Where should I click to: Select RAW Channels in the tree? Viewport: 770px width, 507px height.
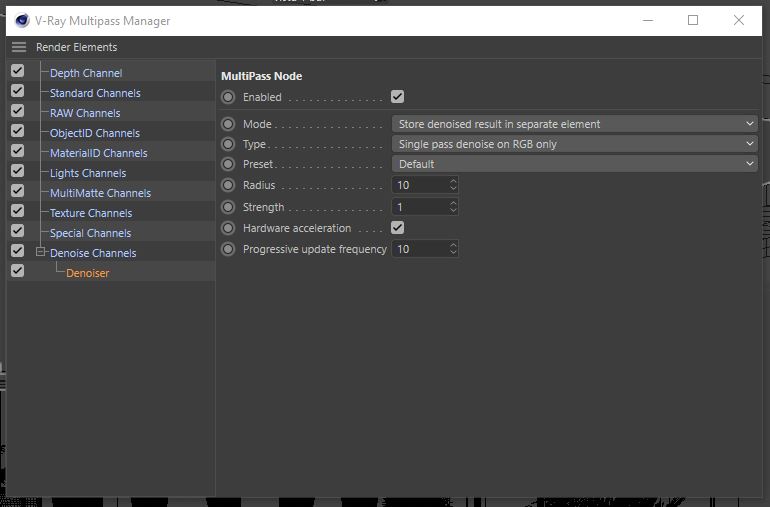pos(85,113)
